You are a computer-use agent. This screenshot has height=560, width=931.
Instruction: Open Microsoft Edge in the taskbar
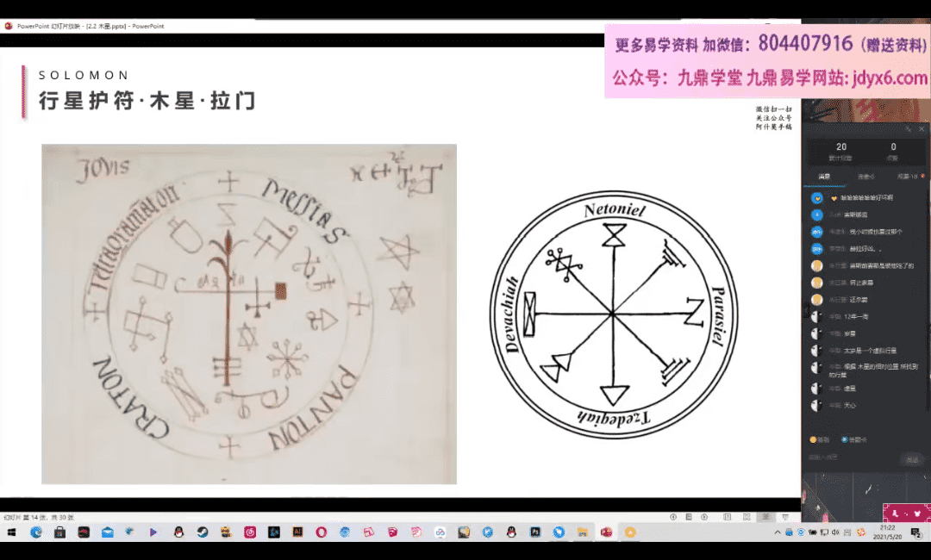coord(36,532)
